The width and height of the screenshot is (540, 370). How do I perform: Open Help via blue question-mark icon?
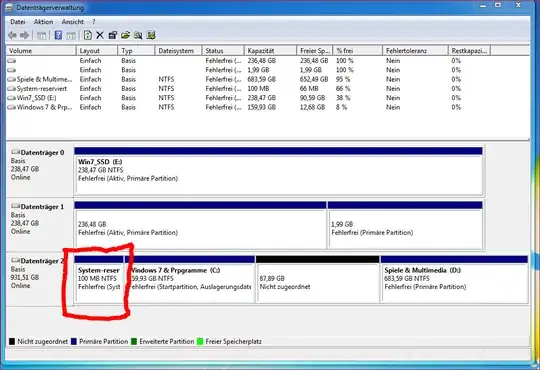click(58, 35)
